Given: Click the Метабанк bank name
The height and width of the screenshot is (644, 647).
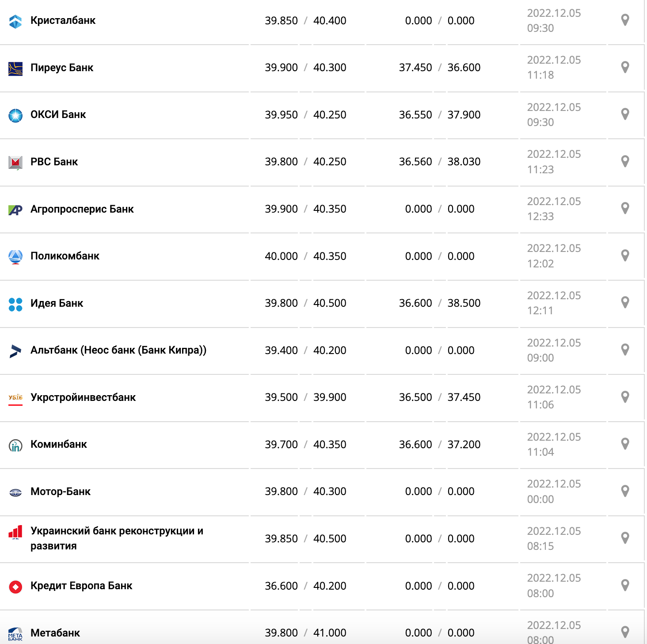Looking at the screenshot, I should 55,633.
